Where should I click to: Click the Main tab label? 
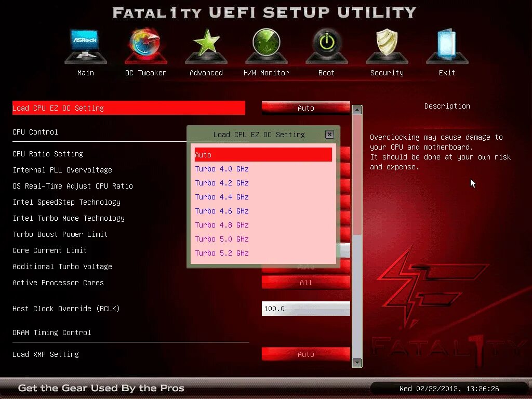(86, 73)
